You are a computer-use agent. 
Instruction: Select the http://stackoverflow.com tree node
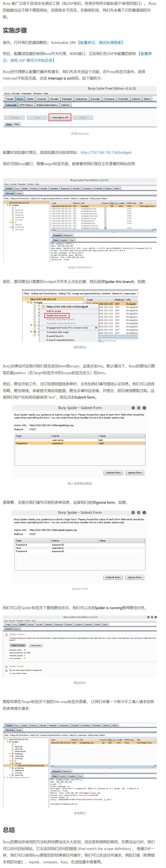pyautogui.click(x=20, y=777)
